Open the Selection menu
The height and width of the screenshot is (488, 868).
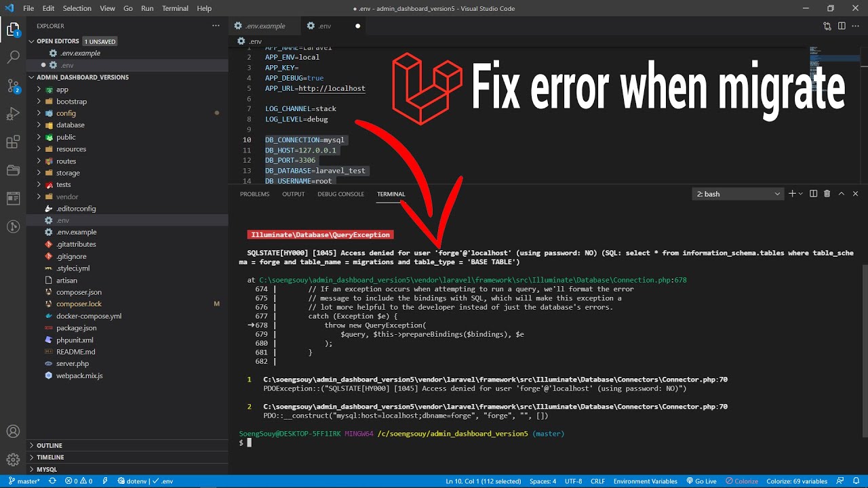(77, 8)
